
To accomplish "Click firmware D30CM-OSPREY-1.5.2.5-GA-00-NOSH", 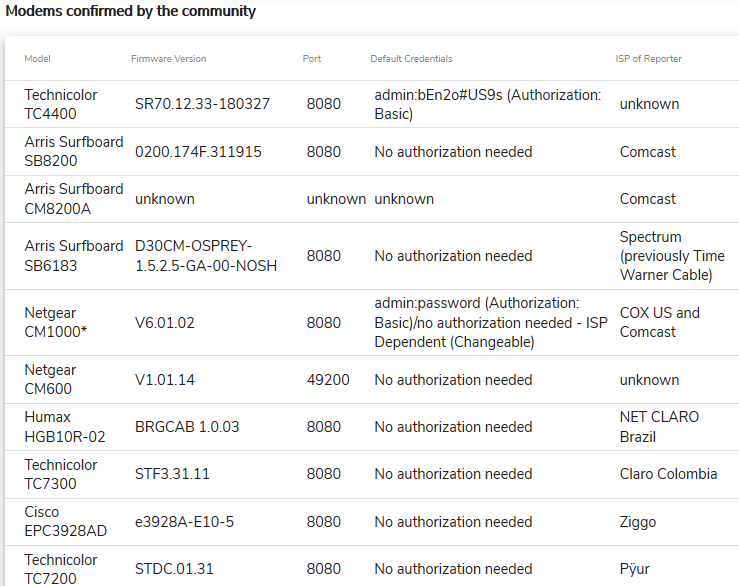I will coord(206,256).
